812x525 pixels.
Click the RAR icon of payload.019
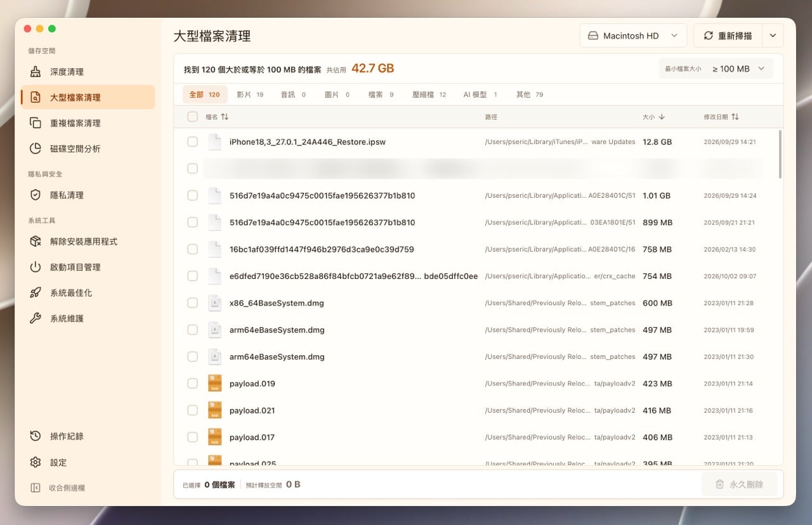click(x=214, y=384)
